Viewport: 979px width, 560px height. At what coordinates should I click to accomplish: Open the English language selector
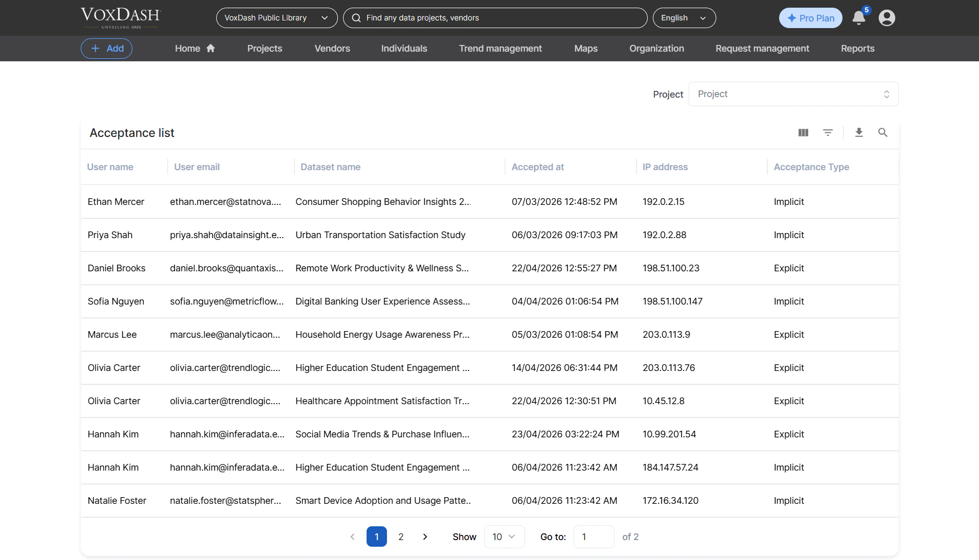(x=684, y=18)
